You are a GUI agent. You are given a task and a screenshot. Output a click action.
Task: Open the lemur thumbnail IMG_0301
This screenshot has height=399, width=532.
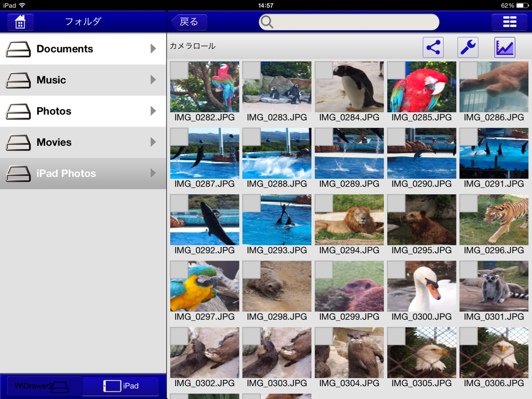pyautogui.click(x=494, y=286)
